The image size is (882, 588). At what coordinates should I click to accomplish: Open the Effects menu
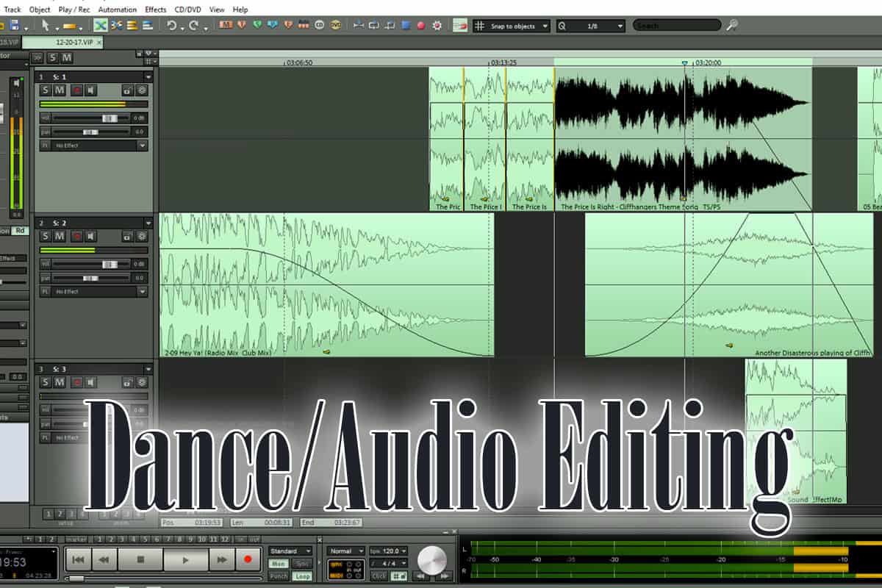pyautogui.click(x=155, y=10)
